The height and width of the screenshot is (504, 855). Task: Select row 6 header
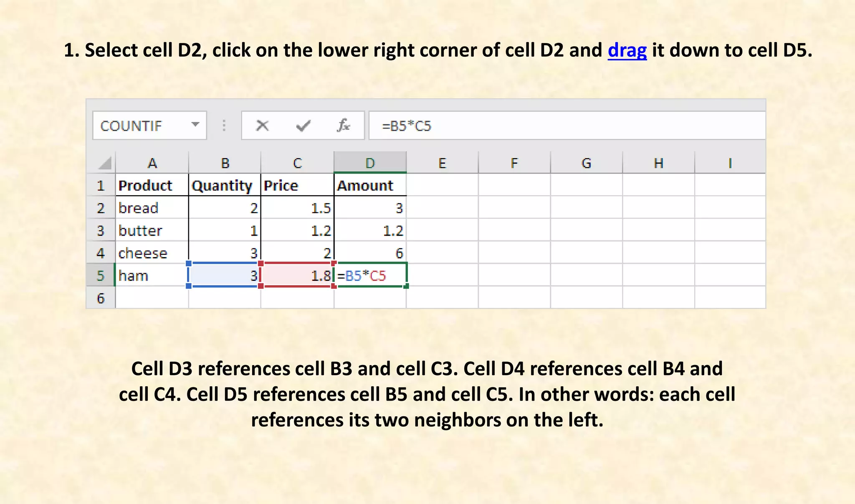pyautogui.click(x=101, y=298)
